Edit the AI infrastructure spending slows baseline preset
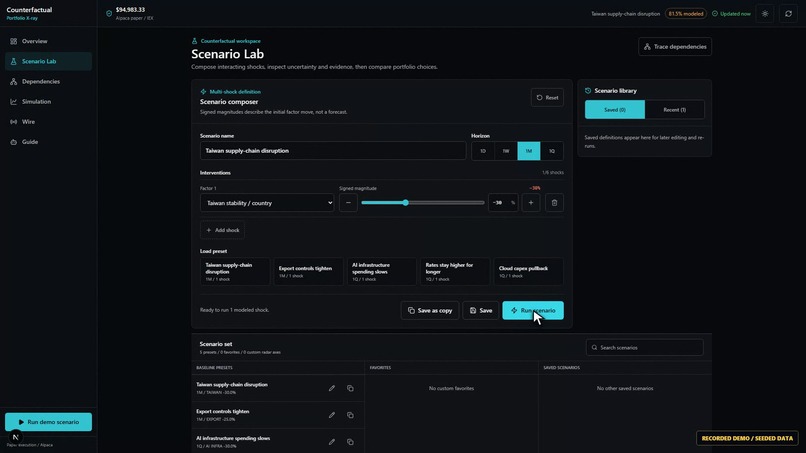 pyautogui.click(x=332, y=442)
